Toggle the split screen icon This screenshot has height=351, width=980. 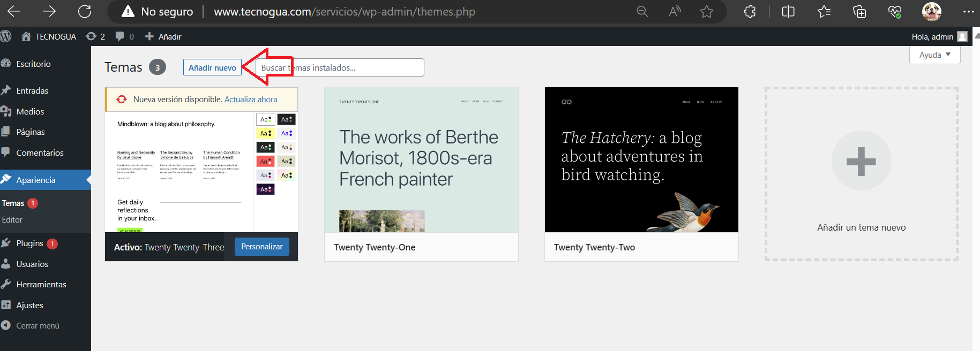[x=788, y=12]
